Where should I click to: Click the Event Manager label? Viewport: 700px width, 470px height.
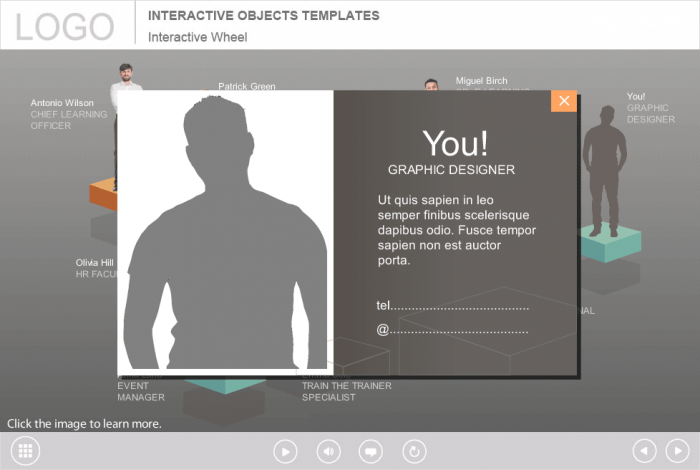(141, 391)
